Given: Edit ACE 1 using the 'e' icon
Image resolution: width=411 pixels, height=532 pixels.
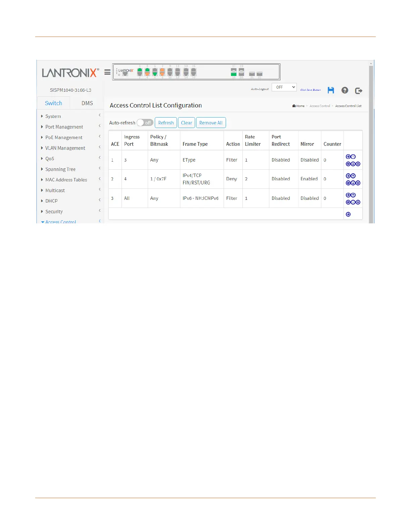Looking at the screenshot, I should pos(348,164).
